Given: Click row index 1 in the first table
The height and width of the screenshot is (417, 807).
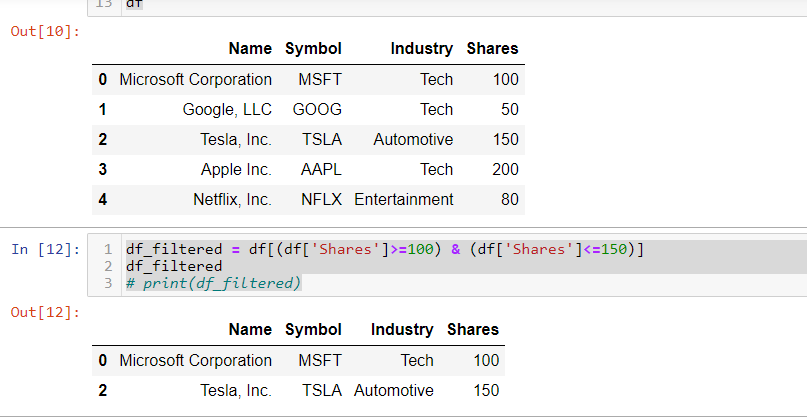Looking at the screenshot, I should tap(103, 109).
